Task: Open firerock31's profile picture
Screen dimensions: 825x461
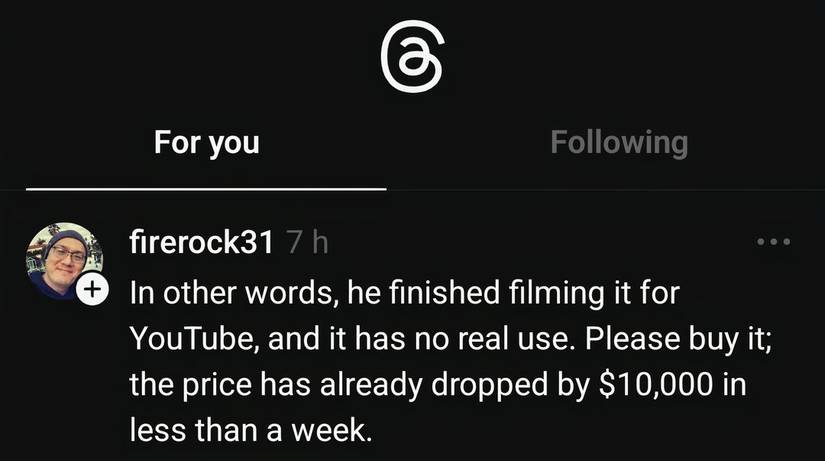Action: [x=64, y=261]
